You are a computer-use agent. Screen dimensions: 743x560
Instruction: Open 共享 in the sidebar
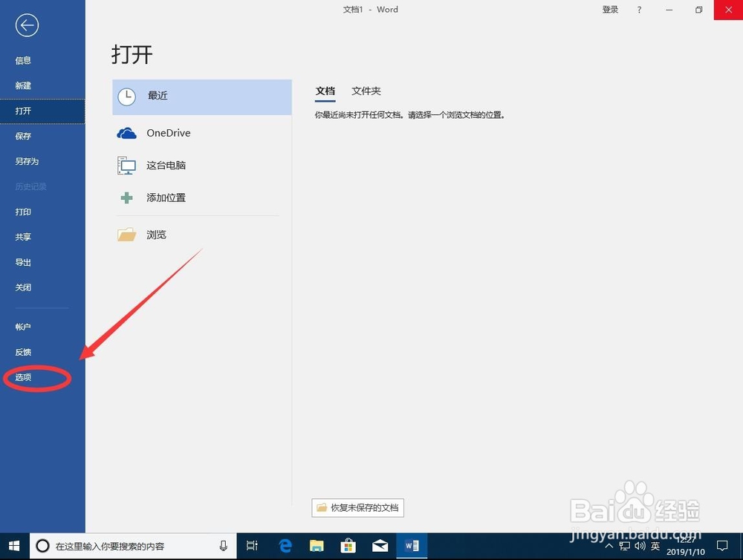tap(23, 237)
